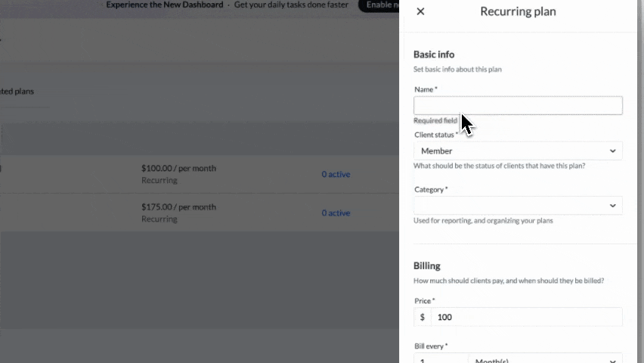Viewport: 644px width, 363px height.
Task: Open the 0 active link for $175.00 plan
Action: 336,213
